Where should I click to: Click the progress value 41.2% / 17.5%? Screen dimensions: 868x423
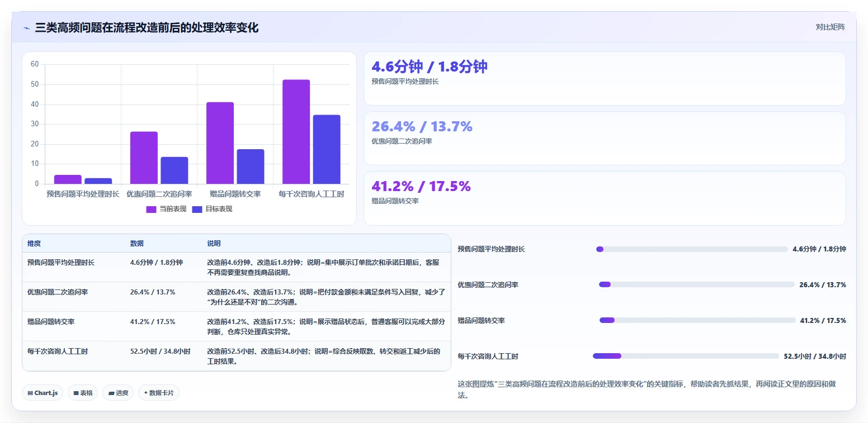point(823,320)
